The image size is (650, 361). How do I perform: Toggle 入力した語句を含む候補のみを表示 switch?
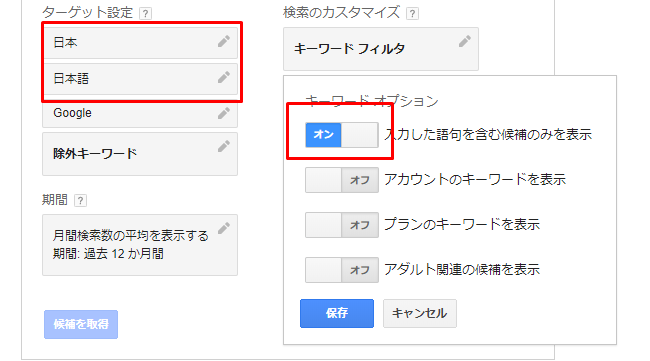(x=342, y=135)
